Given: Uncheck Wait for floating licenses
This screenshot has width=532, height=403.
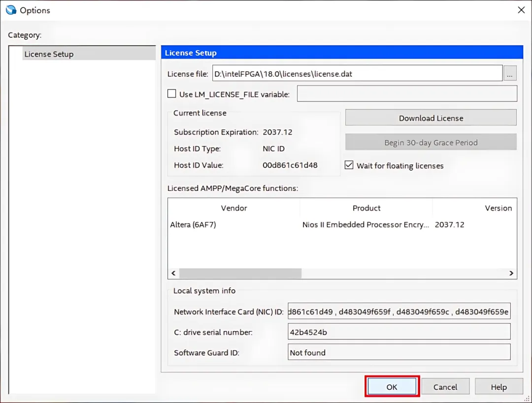Looking at the screenshot, I should coord(349,165).
